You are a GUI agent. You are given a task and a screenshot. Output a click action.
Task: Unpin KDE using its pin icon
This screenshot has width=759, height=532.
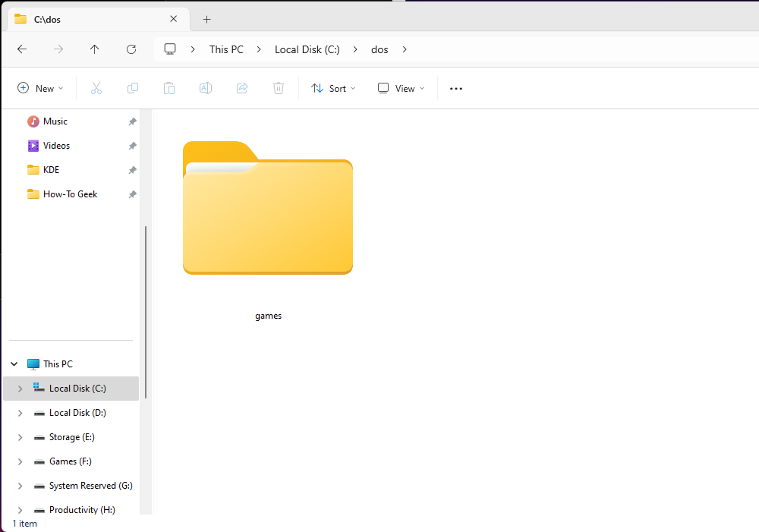[x=132, y=170]
